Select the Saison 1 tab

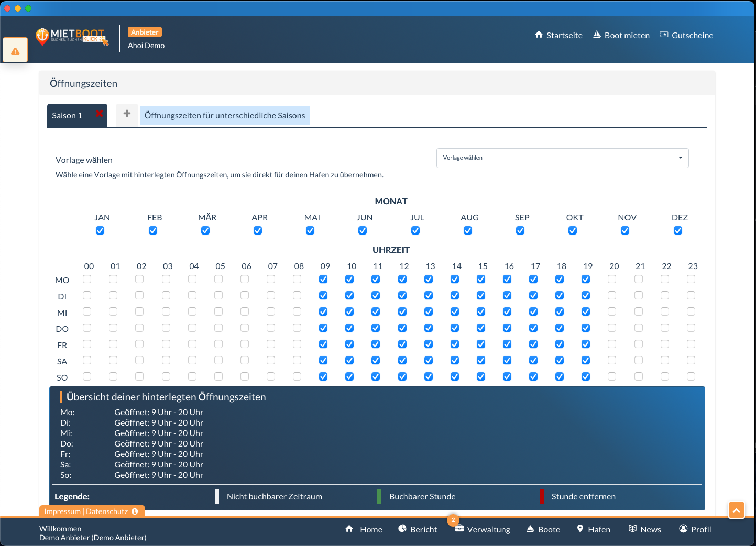pyautogui.click(x=68, y=116)
